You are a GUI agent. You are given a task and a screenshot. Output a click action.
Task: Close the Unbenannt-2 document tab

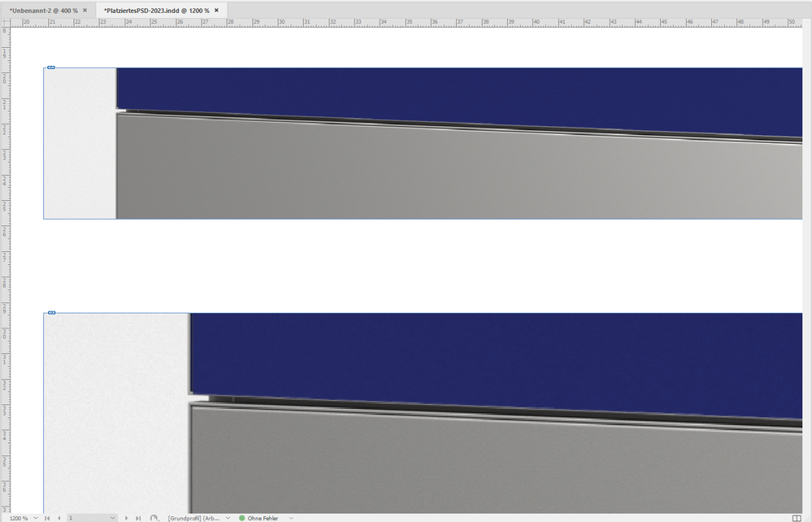[x=85, y=11]
